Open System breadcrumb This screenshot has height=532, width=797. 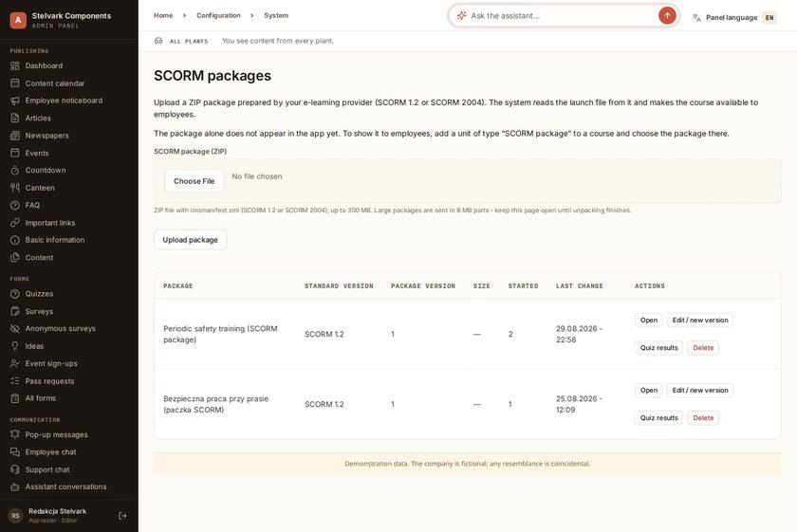point(276,15)
